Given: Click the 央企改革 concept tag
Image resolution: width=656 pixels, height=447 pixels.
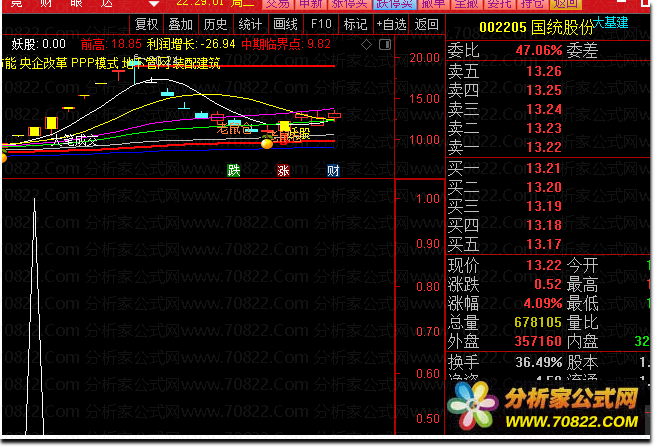Looking at the screenshot, I should tap(44, 63).
